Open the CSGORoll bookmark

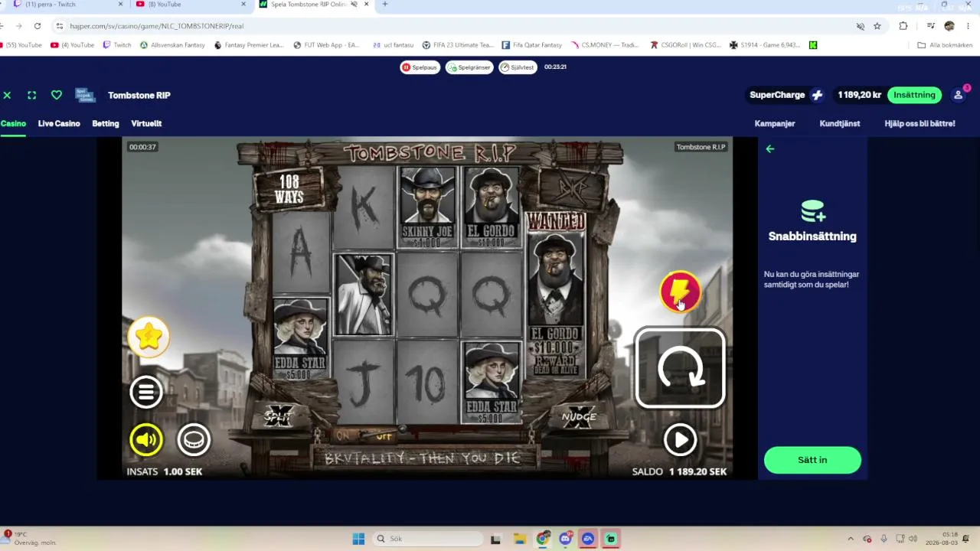tap(685, 45)
